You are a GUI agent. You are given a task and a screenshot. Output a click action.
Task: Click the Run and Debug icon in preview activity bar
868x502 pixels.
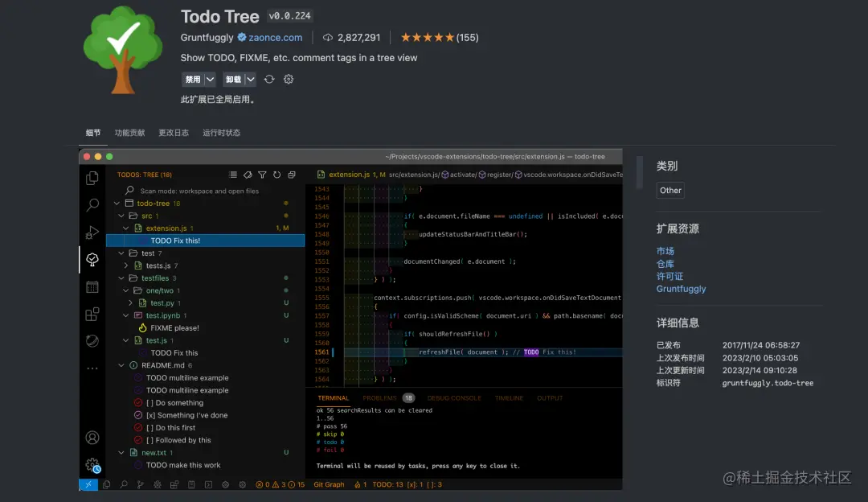[x=92, y=232]
